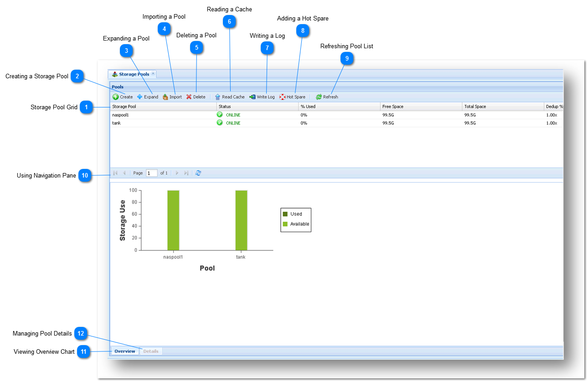Click inside the Page number field
Image resolution: width=588 pixels, height=382 pixels.
[151, 173]
